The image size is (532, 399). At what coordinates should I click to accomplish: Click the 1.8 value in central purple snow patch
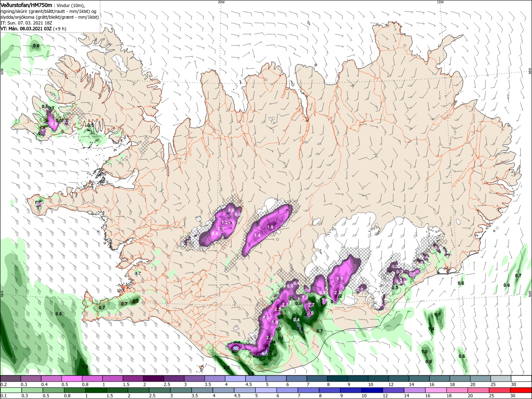click(x=270, y=227)
